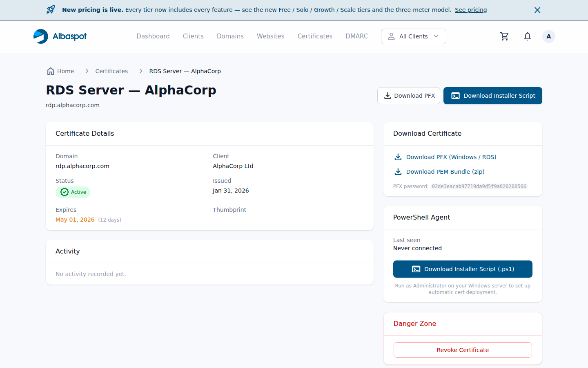
Task: Click the Download PFX header button
Action: (x=409, y=96)
